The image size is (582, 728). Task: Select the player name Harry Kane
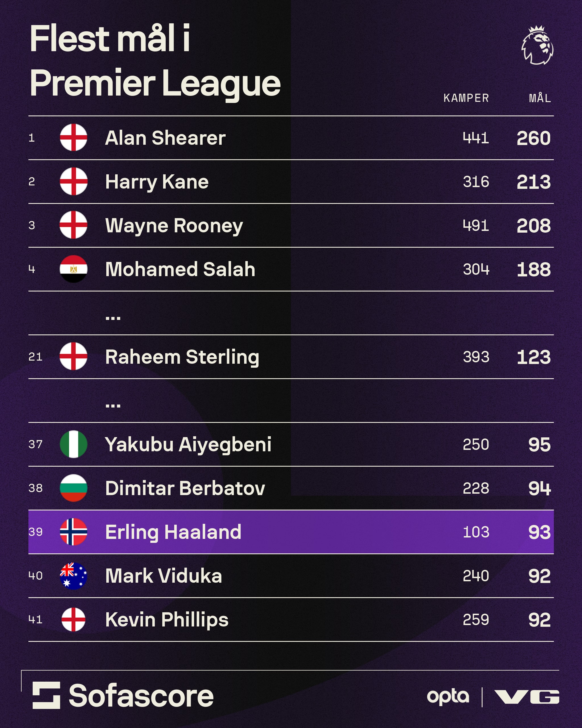[x=157, y=182]
